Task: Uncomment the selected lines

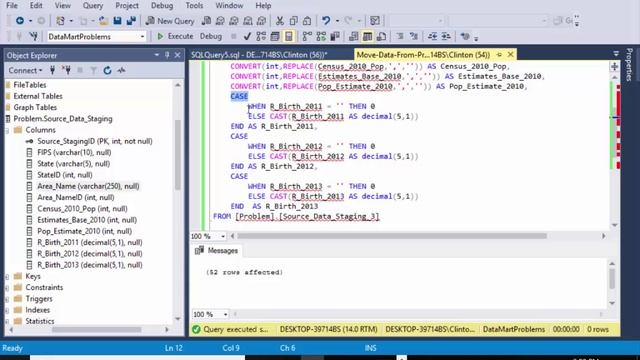Action: (x=413, y=36)
